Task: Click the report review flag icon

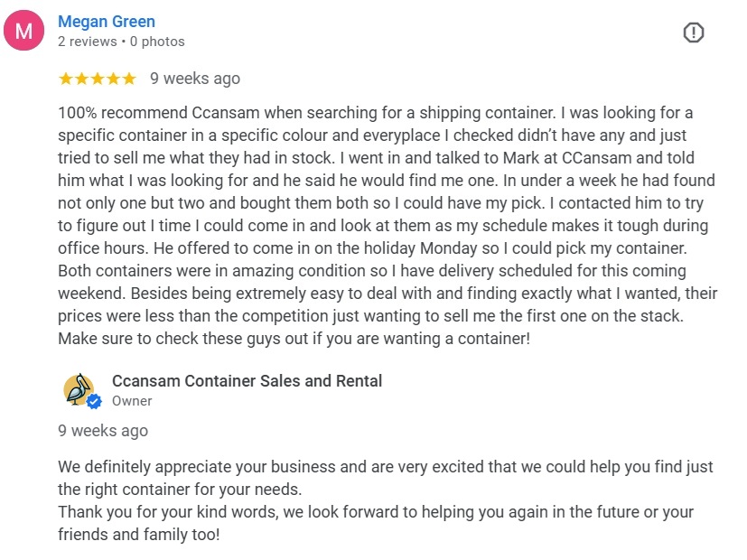Action: click(693, 33)
